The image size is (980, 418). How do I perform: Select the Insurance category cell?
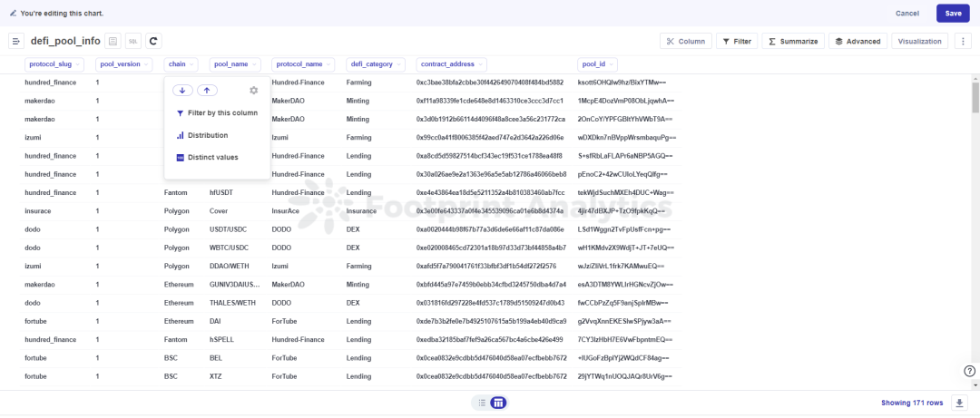[x=361, y=211]
